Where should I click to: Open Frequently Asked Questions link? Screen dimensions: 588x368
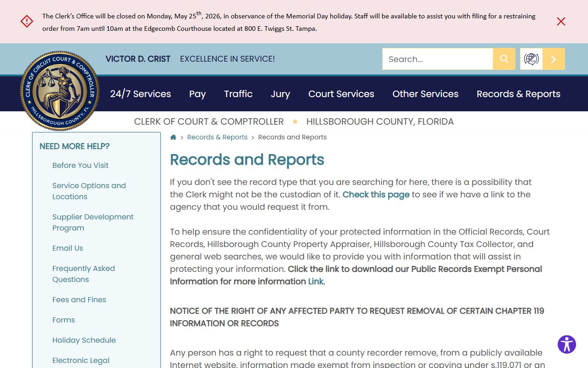tap(84, 274)
